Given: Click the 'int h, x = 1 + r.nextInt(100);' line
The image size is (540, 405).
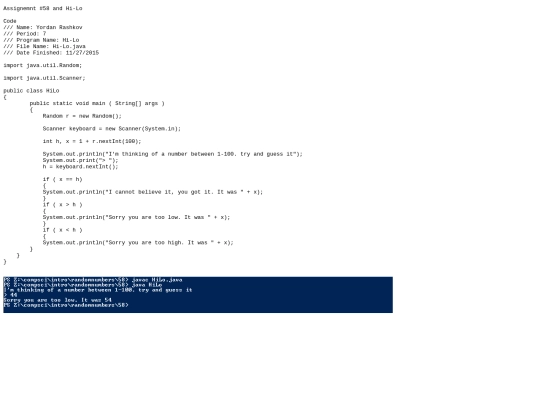Looking at the screenshot, I should [92, 142].
